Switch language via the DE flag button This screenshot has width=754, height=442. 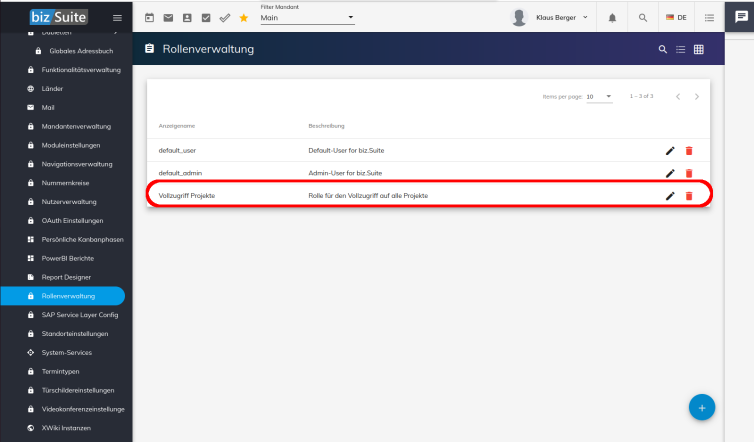tap(676, 17)
